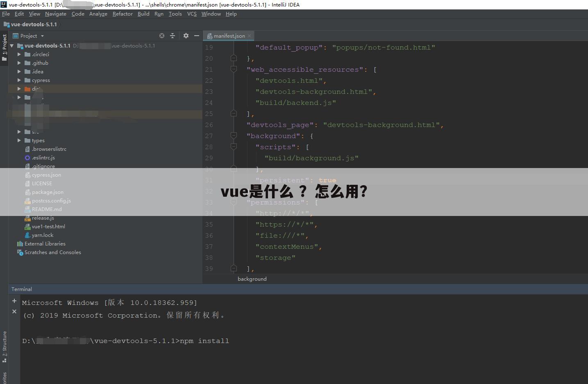Viewport: 588px width, 384px height.
Task: Open the VCS menu
Action: (192, 14)
